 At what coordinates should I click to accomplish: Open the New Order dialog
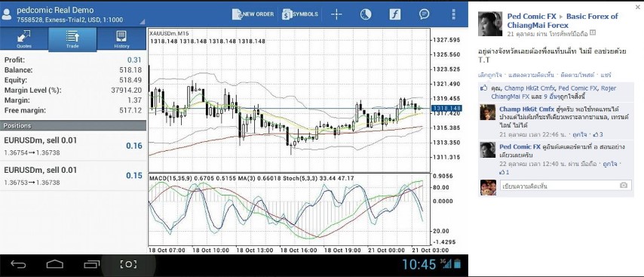(253, 14)
